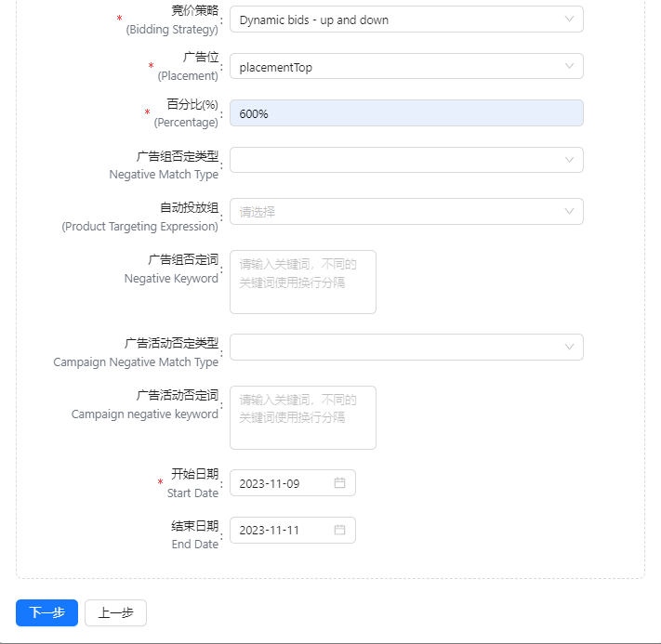Click the Campaign negative keyword label

145,414
